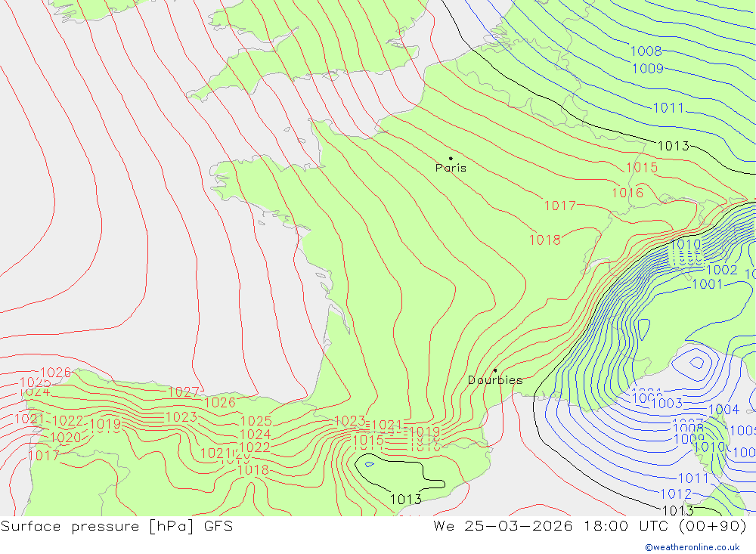Image resolution: width=756 pixels, height=554 pixels.
Task: Click the red 1024 label below 1025
Action: (x=255, y=435)
